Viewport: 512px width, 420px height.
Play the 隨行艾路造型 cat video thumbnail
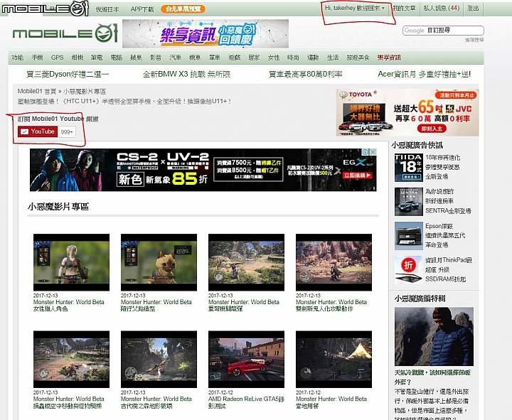coord(159,262)
